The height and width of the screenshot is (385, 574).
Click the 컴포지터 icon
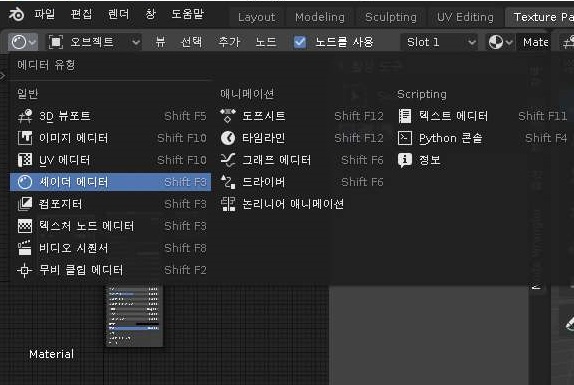click(25, 204)
